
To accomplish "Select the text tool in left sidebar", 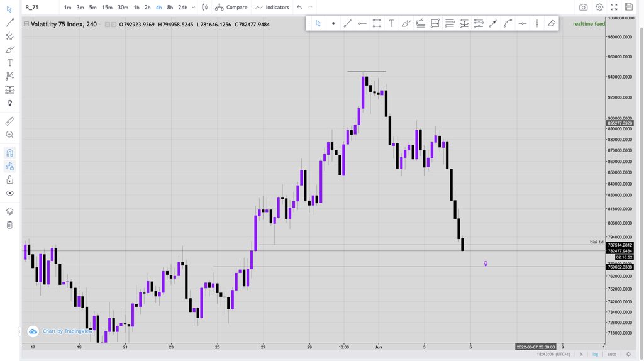I will (9, 63).
